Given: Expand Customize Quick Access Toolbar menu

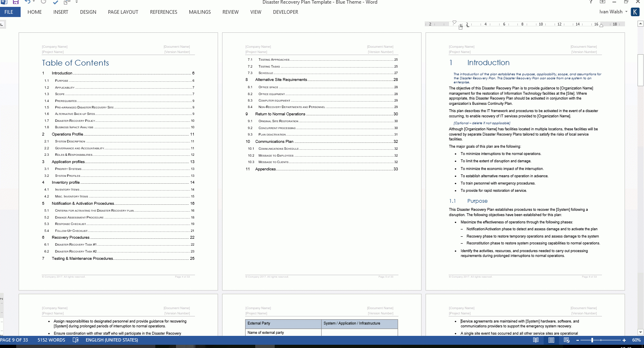Looking at the screenshot, I should click(x=76, y=2).
